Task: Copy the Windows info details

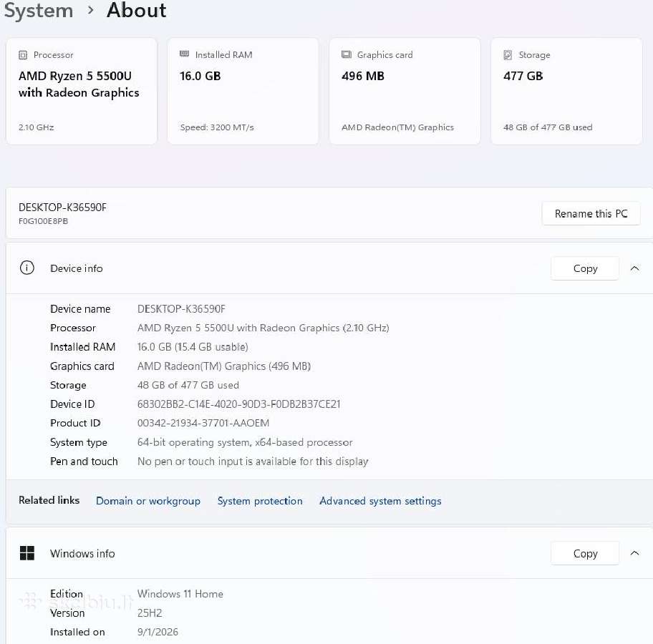Action: pos(585,553)
